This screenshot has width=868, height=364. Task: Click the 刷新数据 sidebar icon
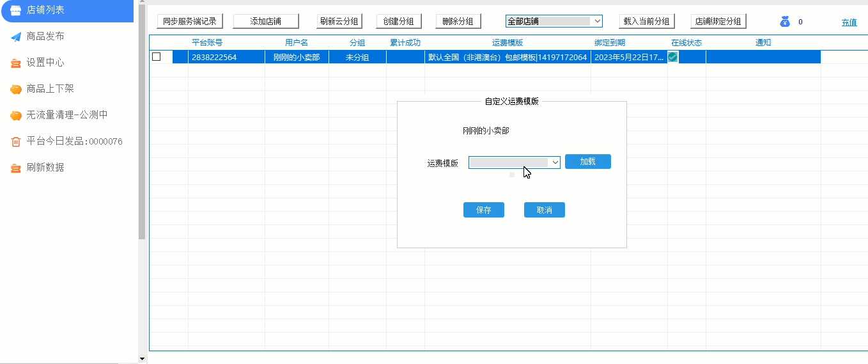click(16, 168)
